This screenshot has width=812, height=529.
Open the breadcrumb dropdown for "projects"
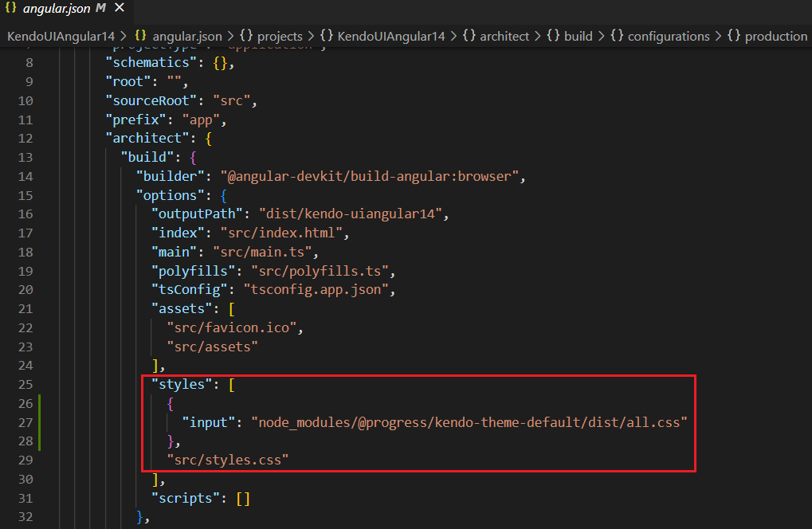click(x=280, y=36)
